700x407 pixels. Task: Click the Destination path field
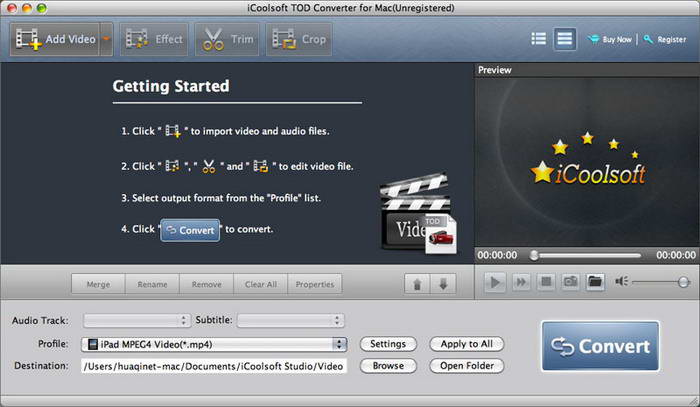point(214,366)
